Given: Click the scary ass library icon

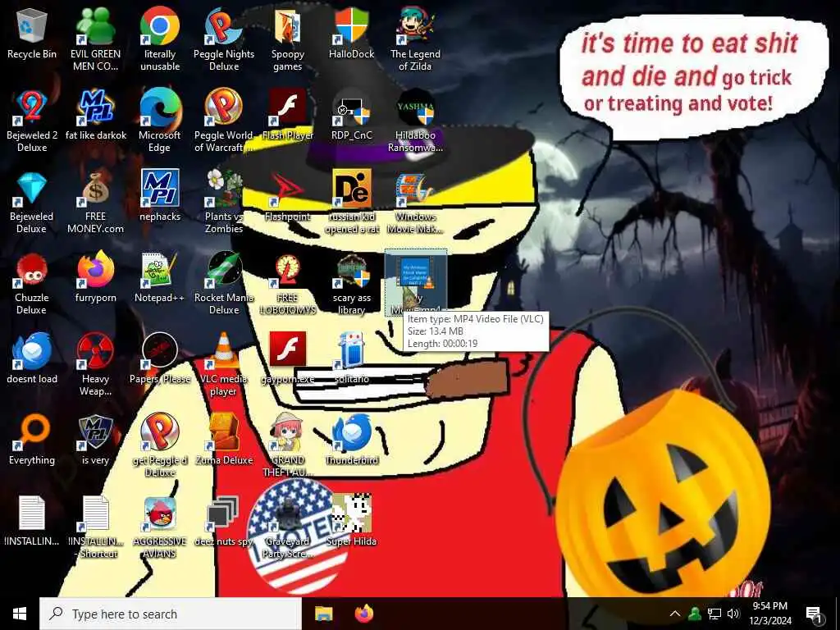Looking at the screenshot, I should point(352,270).
